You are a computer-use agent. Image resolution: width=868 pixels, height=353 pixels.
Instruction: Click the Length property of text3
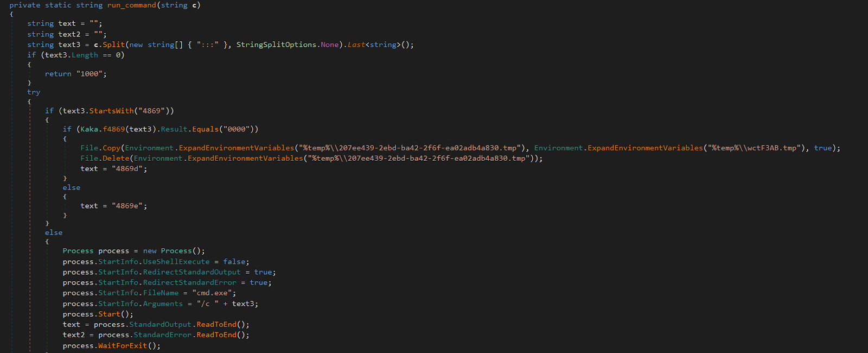coord(85,55)
